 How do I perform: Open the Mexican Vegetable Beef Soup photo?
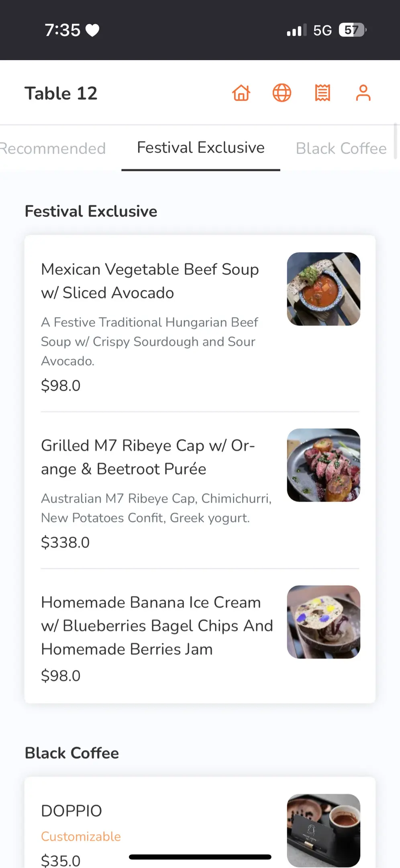tap(323, 289)
